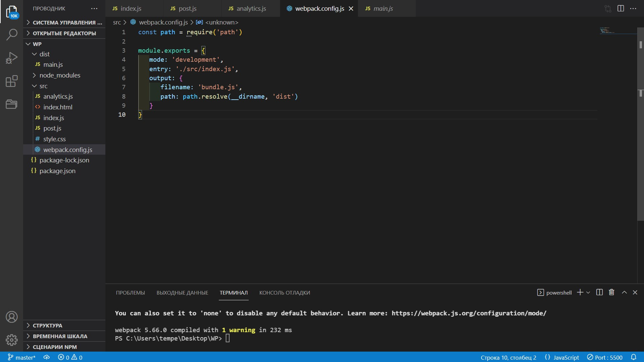
Task: Open analytics.js in the file tree
Action: 64,96
